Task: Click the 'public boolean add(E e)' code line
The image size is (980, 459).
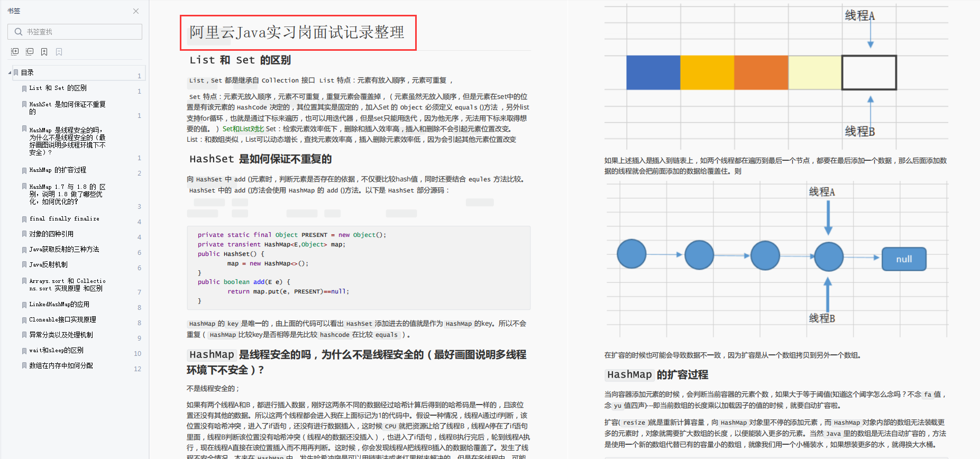Action: [244, 282]
